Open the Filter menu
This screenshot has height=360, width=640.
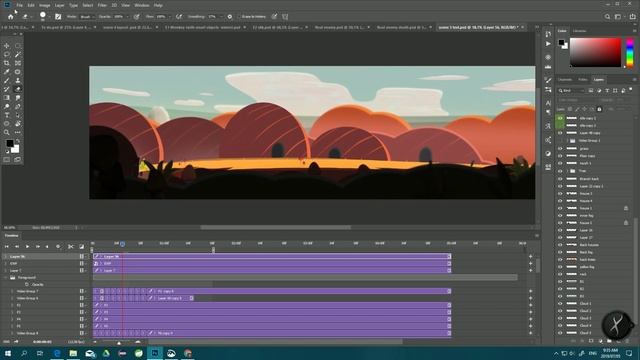coord(102,5)
